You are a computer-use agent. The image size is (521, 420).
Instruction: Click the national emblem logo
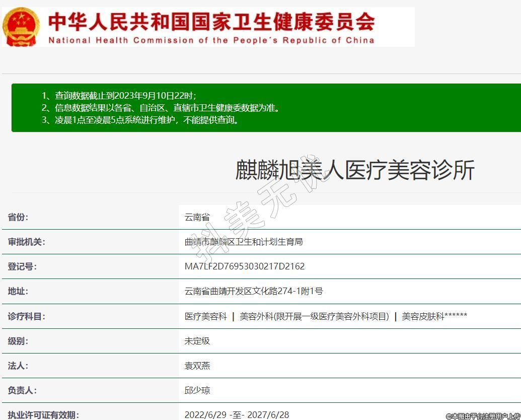point(21,27)
